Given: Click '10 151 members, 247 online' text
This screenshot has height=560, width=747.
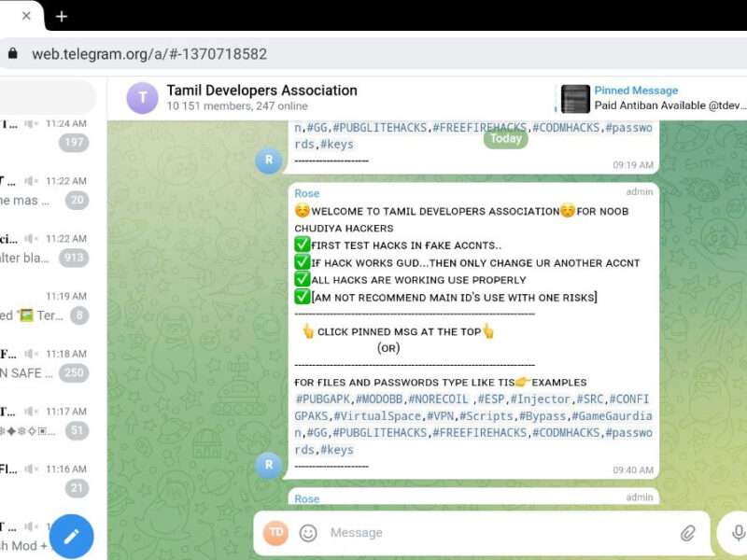Looking at the screenshot, I should pyautogui.click(x=237, y=105).
